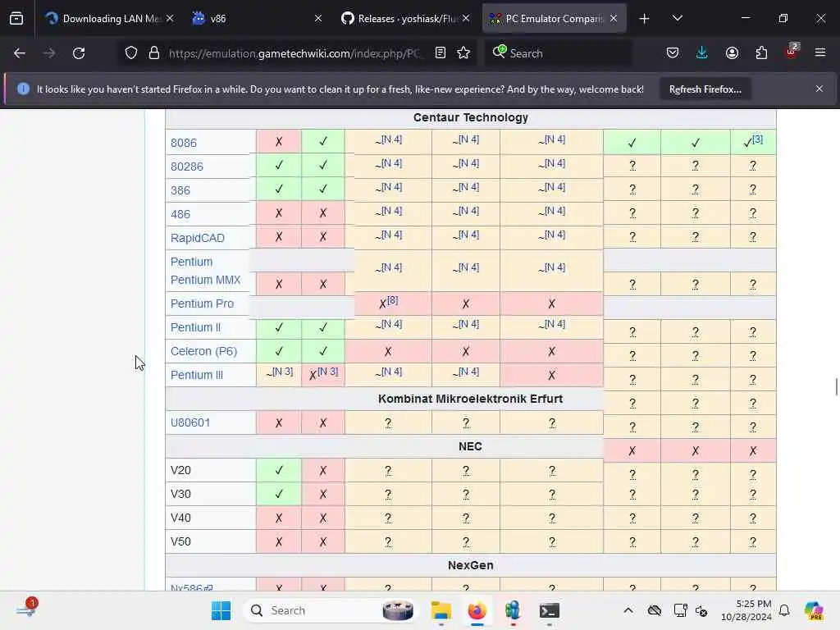The image size is (840, 630).
Task: List all tabs dropdown arrow
Action: pyautogui.click(x=677, y=19)
